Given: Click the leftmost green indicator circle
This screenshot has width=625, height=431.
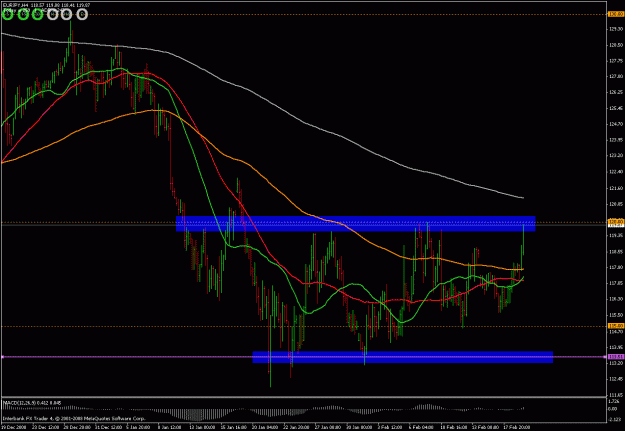Looking at the screenshot, I should tap(8, 15).
